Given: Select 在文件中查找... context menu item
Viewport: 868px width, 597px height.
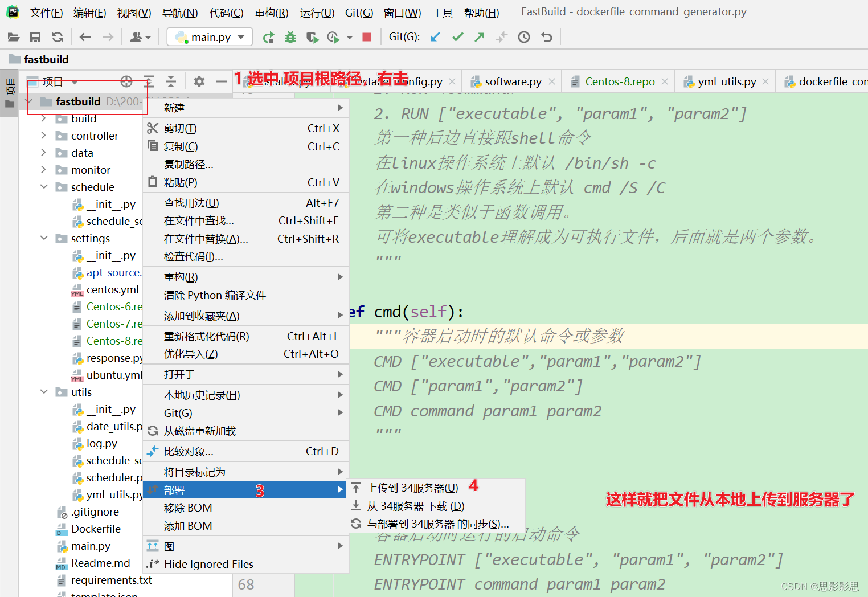Looking at the screenshot, I should pyautogui.click(x=245, y=220).
